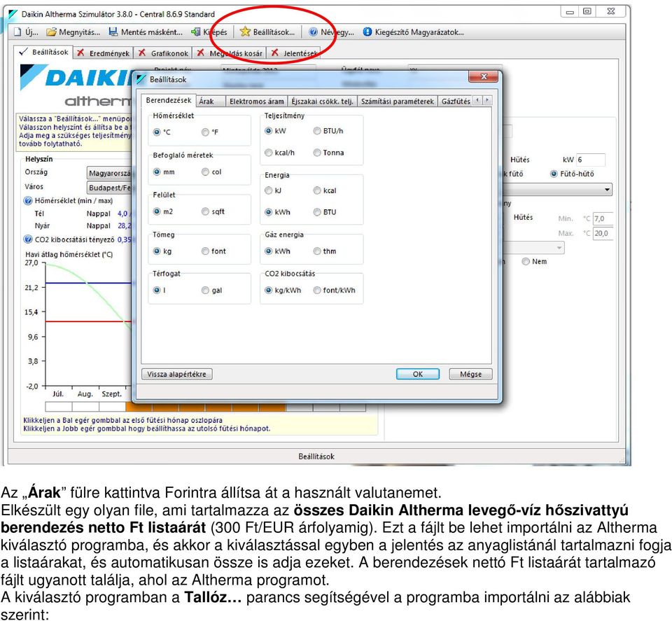Select mm for Befoglaló méretek
The height and width of the screenshot is (621, 672).
tap(157, 172)
